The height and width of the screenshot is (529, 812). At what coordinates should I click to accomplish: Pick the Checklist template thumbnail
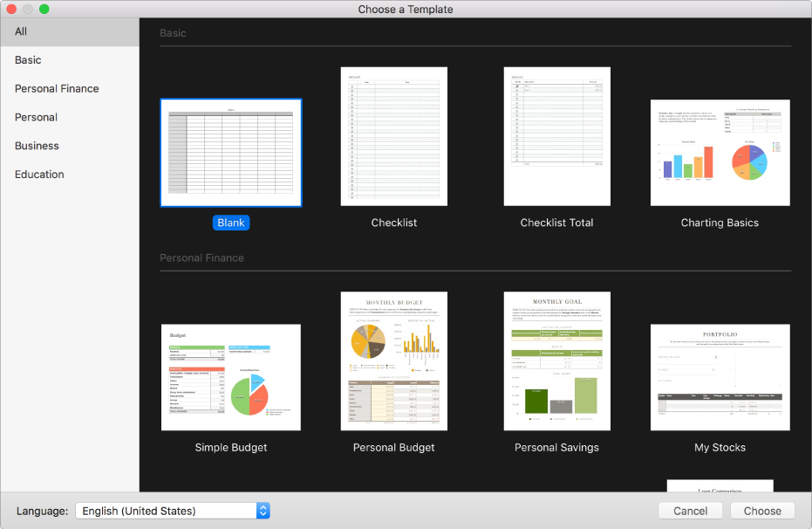click(x=394, y=136)
